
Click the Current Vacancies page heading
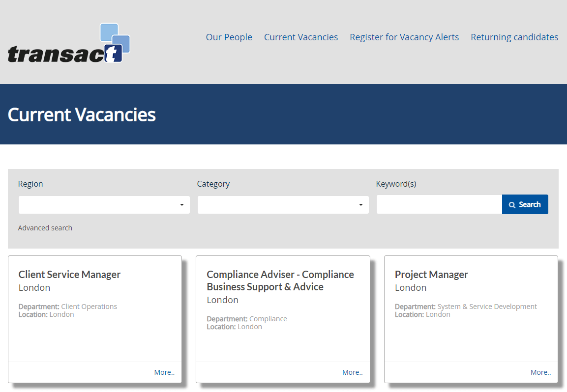pos(81,114)
